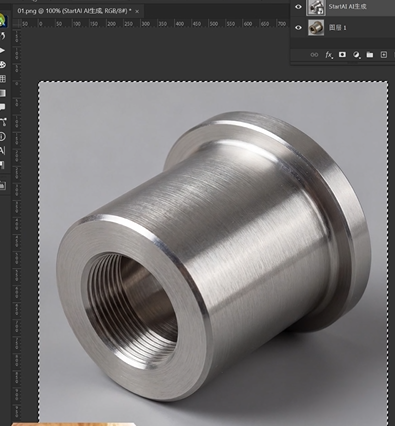Create a new layer group
Image resolution: width=395 pixels, height=426 pixels.
pyautogui.click(x=370, y=55)
